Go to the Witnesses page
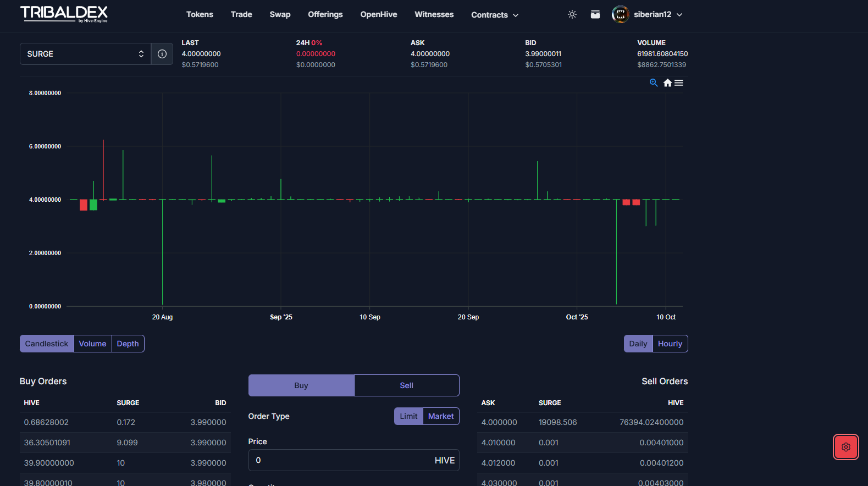Image resolution: width=868 pixels, height=486 pixels. [x=434, y=14]
